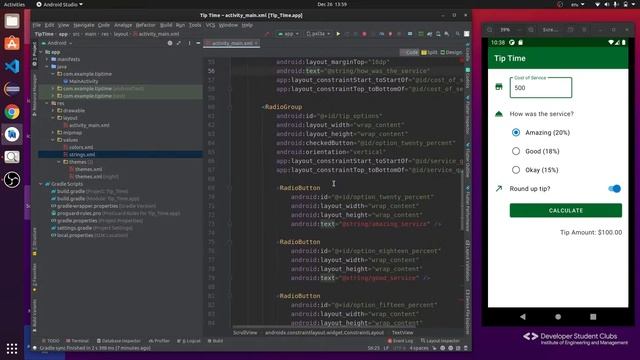The image size is (640, 360).
Task: Open Profiler tool window
Action: pos(159,340)
